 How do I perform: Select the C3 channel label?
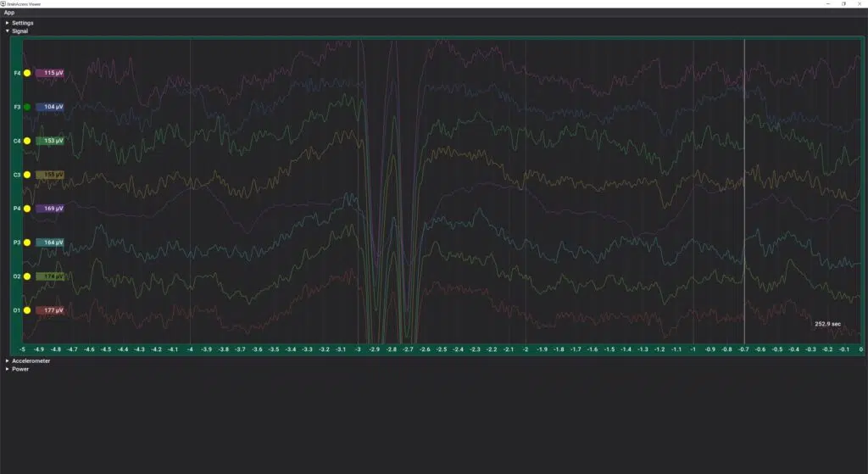(17, 175)
